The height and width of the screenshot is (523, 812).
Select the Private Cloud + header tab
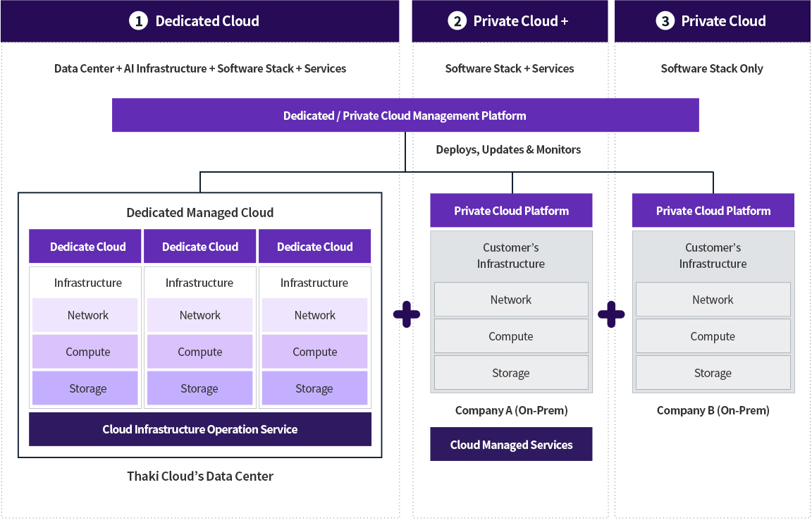click(510, 21)
